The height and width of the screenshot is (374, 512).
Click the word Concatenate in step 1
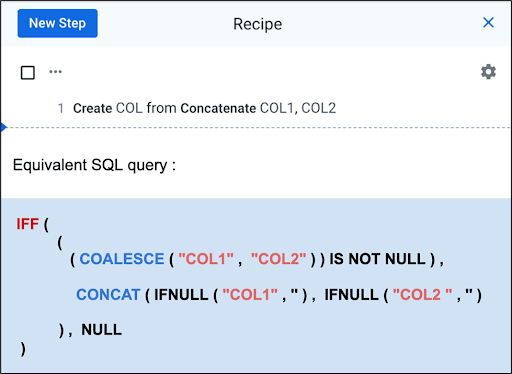(218, 108)
